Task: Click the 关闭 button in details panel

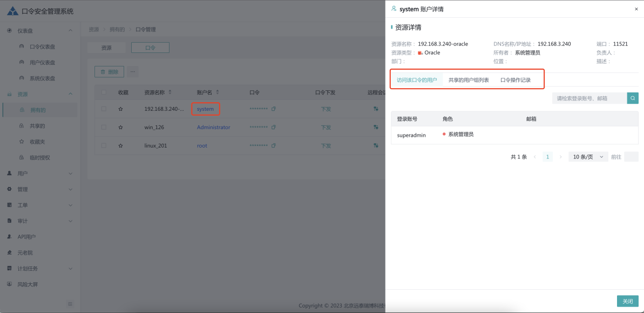Action: point(627,301)
